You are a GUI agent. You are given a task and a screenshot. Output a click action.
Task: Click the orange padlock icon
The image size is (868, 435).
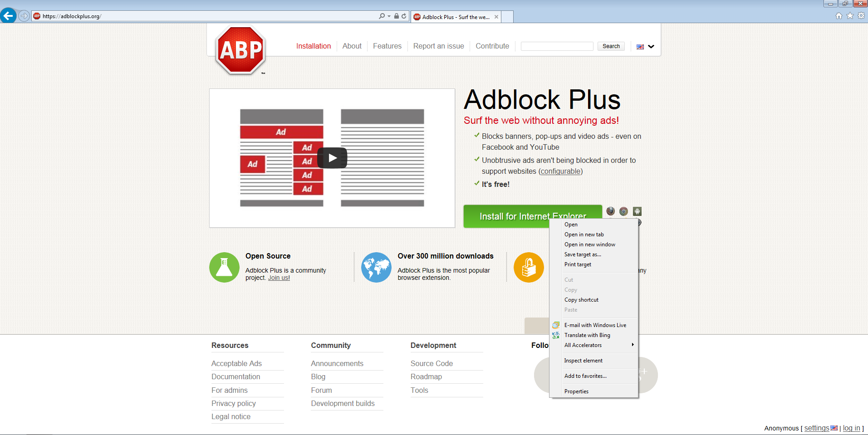click(529, 267)
